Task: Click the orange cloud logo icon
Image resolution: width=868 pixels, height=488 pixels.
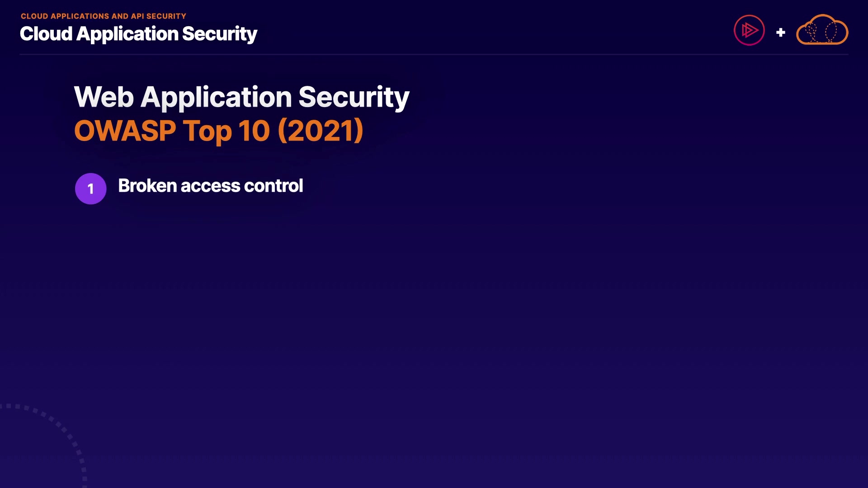Action: [822, 30]
